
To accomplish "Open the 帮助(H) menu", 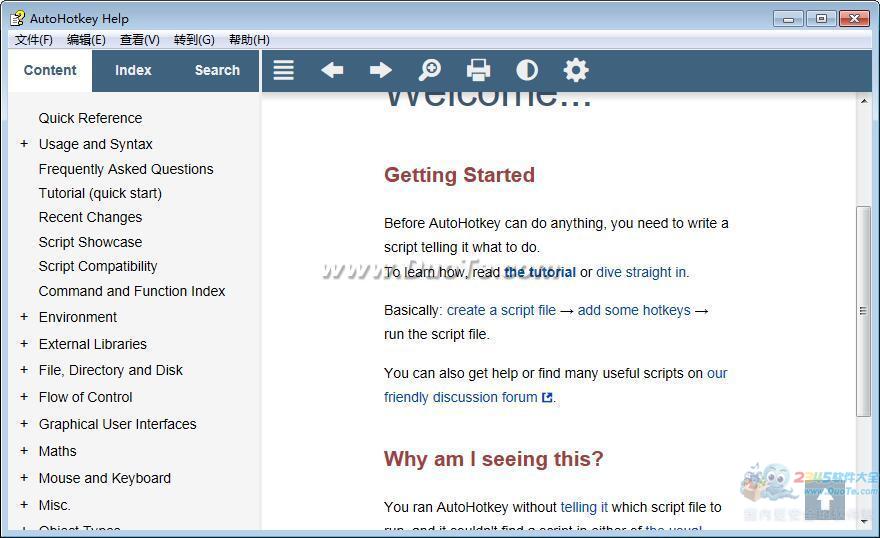I will click(x=249, y=40).
